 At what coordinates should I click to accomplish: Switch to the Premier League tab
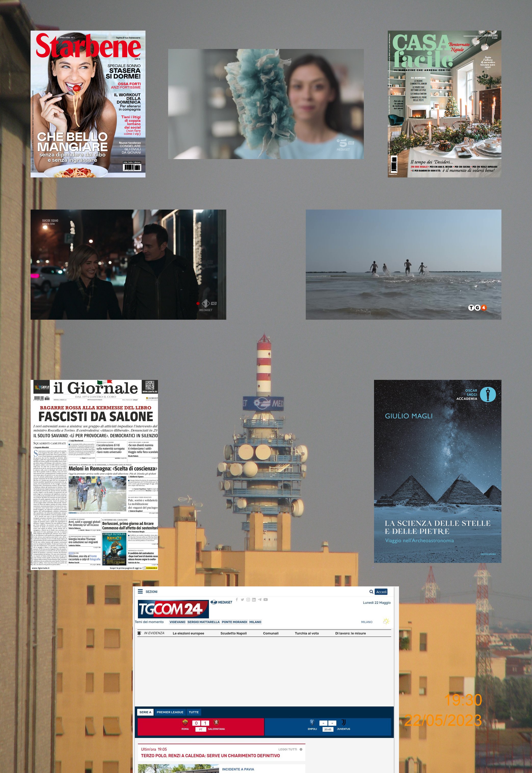170,712
